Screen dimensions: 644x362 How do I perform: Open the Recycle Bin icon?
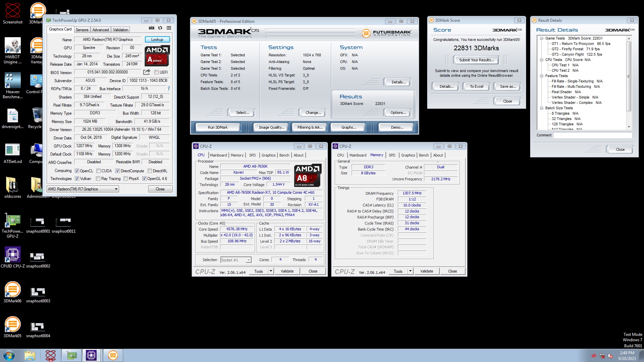click(x=36, y=119)
